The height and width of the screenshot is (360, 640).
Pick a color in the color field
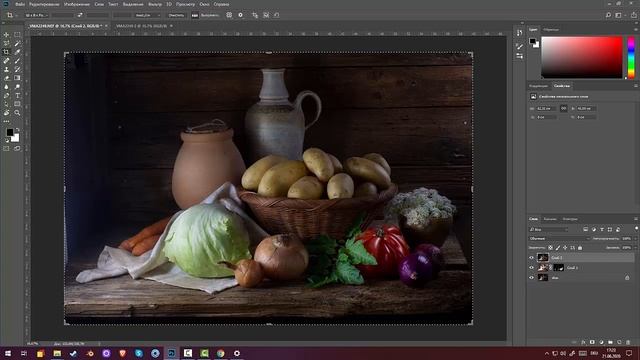pos(582,57)
